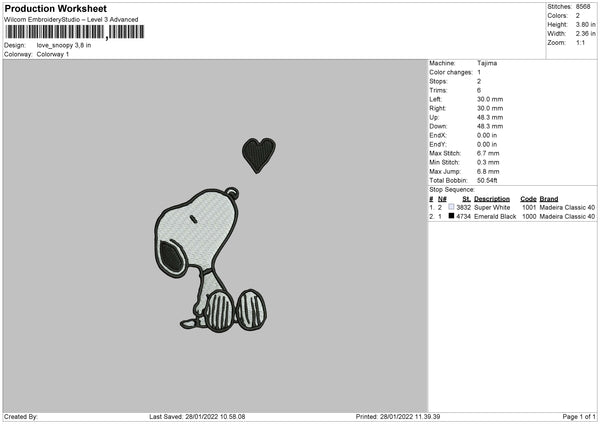600x424 pixels.
Task: Click the 'Trims:' label
Action: 438,90
